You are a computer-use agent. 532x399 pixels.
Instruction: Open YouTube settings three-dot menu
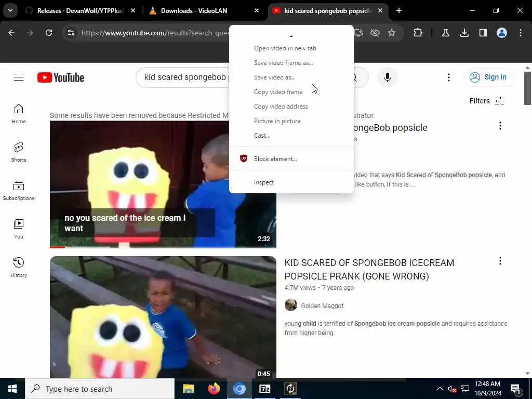click(448, 77)
